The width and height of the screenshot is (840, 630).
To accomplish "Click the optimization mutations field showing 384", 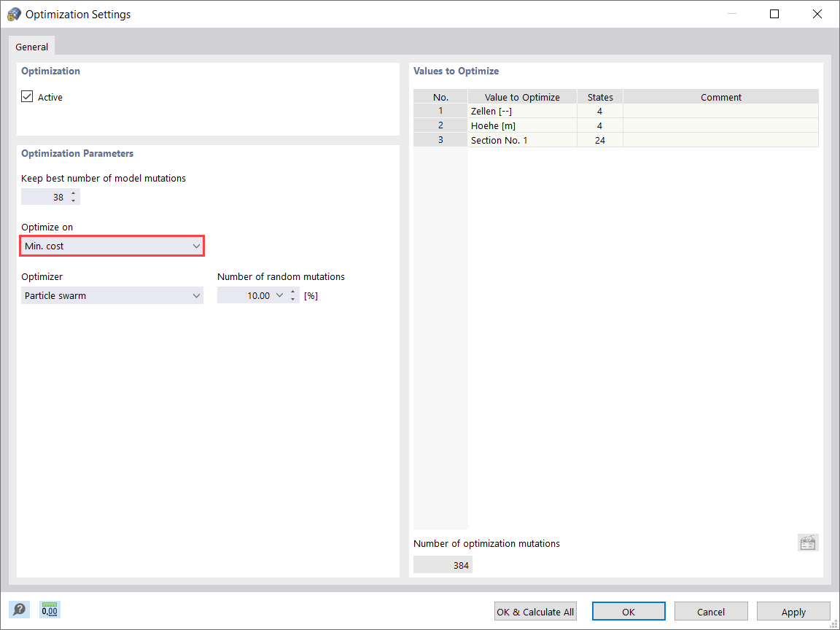I will 443,564.
